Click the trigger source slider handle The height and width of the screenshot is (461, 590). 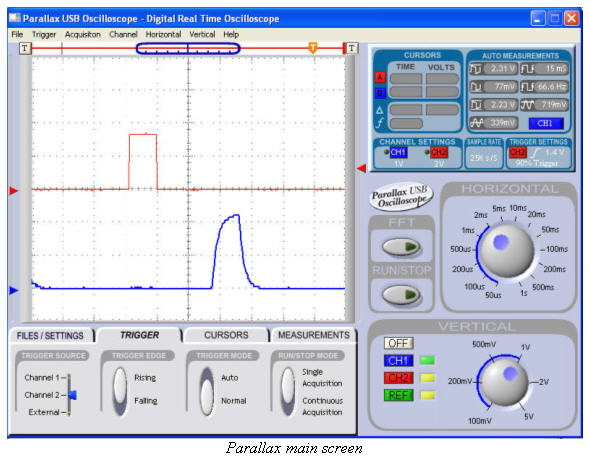(72, 395)
